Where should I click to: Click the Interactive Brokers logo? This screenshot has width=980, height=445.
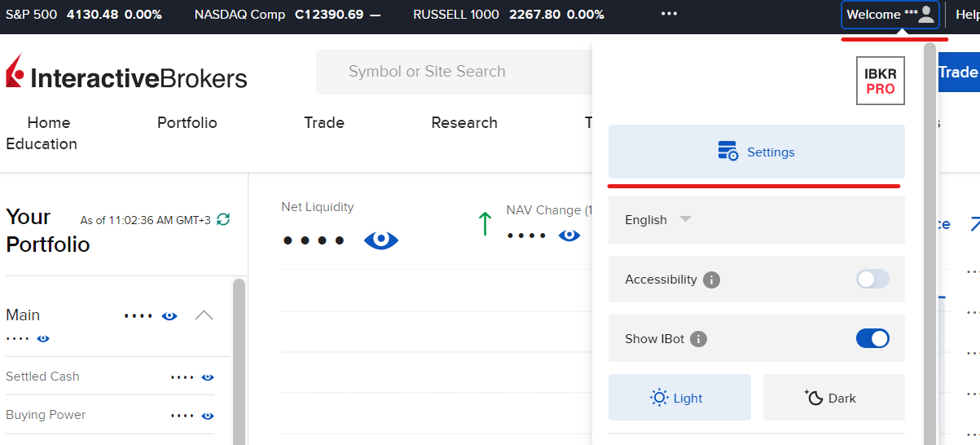(x=126, y=75)
